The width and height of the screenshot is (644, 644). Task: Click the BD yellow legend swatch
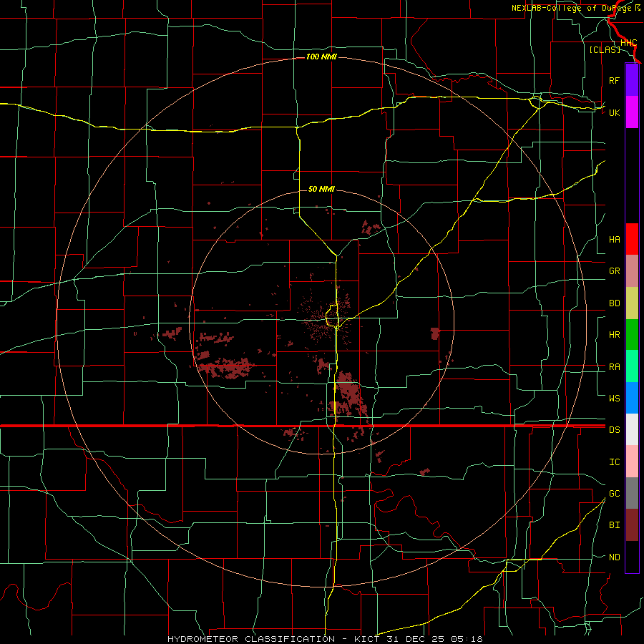tap(632, 303)
